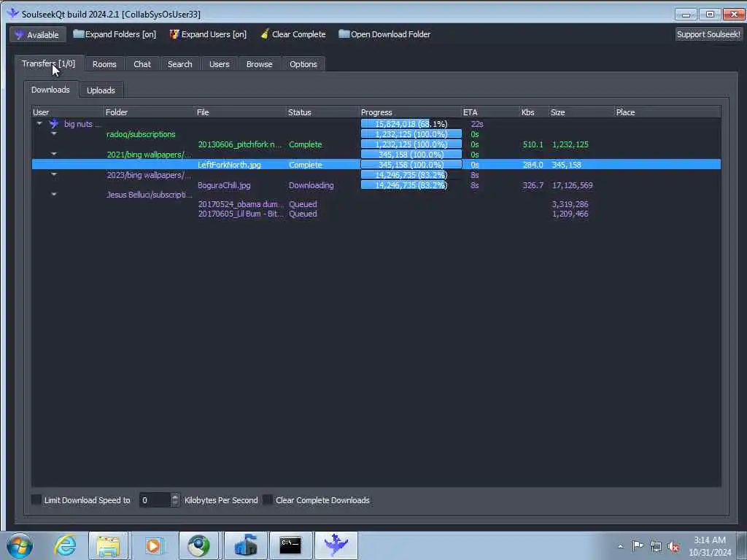
Task: Sort by the Kbs column header
Action: (534, 112)
